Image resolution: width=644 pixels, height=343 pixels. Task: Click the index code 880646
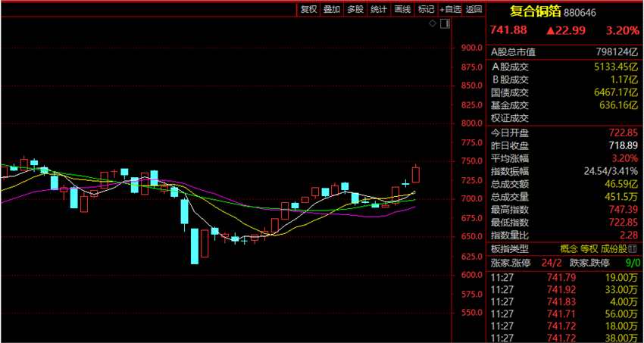tap(580, 13)
